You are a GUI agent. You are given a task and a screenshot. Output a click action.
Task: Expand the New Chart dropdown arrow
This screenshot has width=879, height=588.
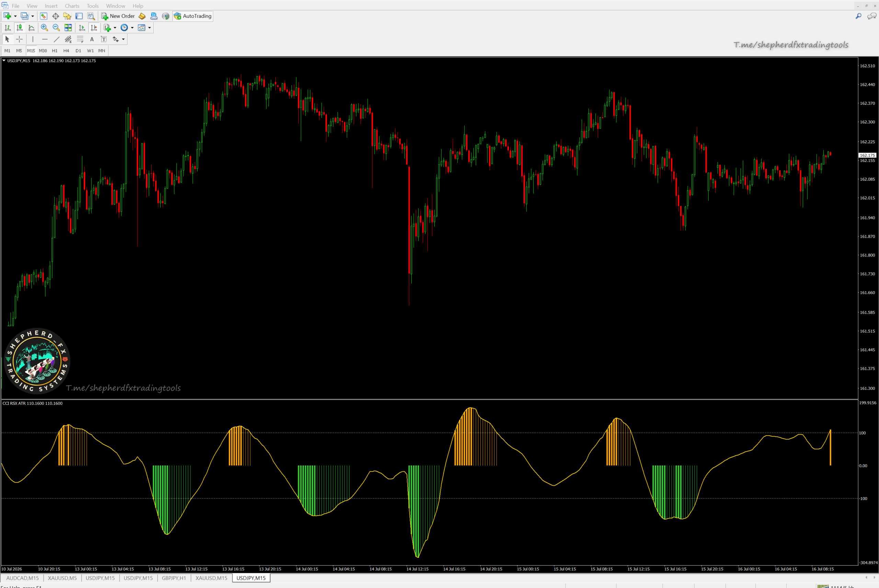point(15,16)
